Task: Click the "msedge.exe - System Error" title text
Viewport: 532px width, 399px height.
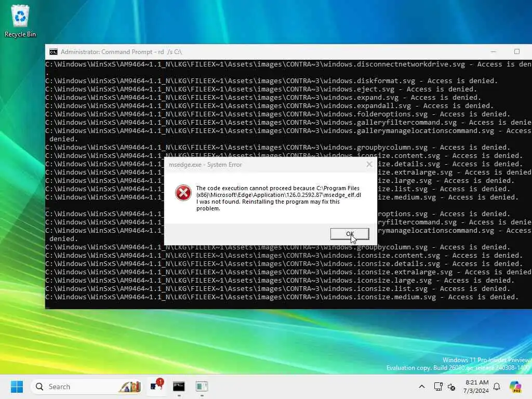Action: (205, 165)
